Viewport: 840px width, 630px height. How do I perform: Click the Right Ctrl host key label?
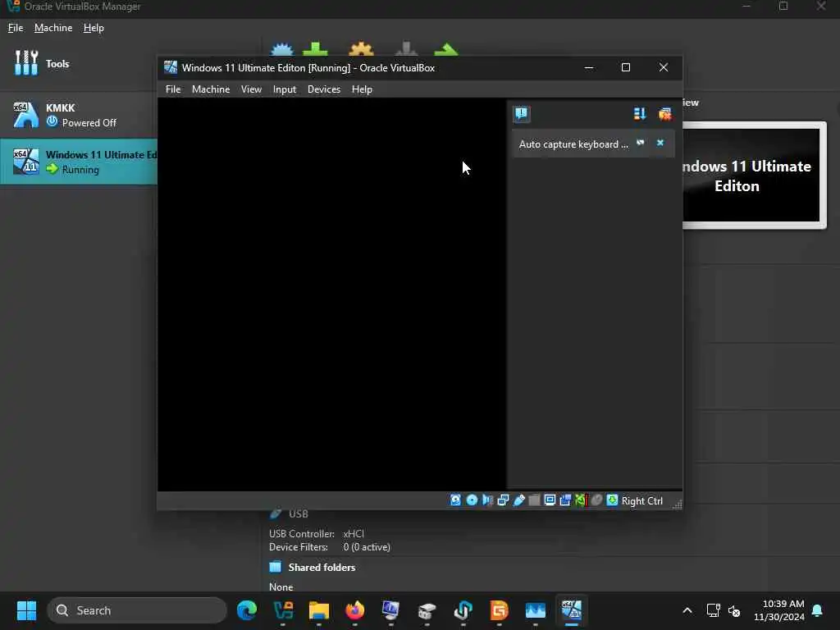641,501
